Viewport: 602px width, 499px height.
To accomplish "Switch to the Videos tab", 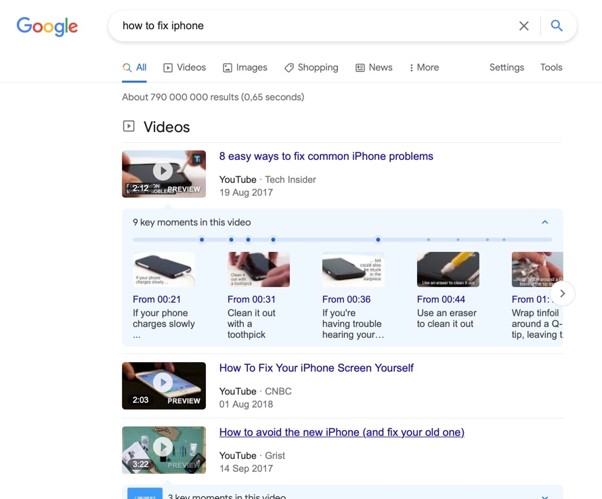I will (184, 68).
